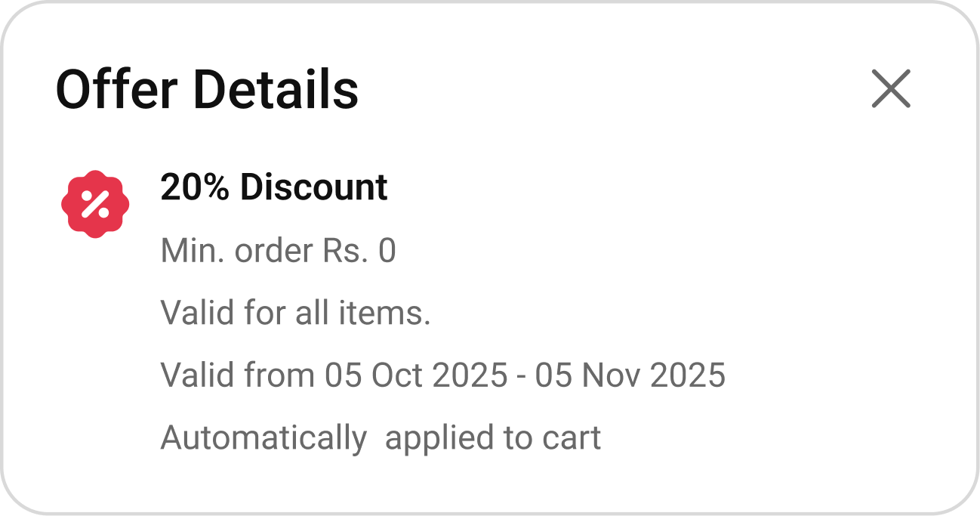Image resolution: width=980 pixels, height=516 pixels.
Task: Close the Offer Details dialog
Action: tap(891, 89)
